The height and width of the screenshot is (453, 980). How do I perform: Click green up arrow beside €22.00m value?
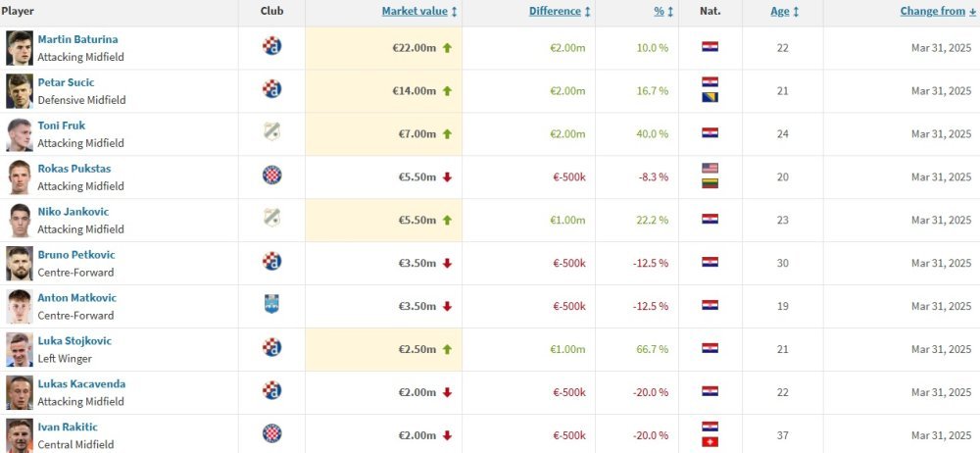[x=447, y=47]
